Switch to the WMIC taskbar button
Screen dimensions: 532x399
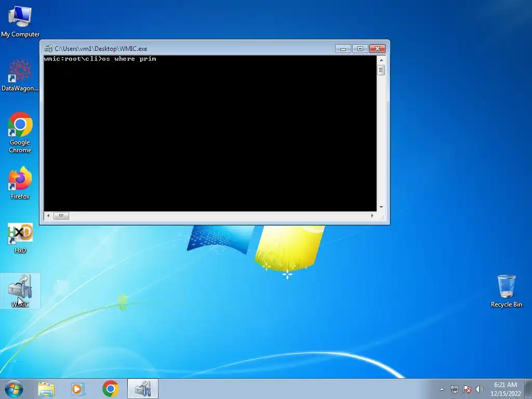point(143,389)
